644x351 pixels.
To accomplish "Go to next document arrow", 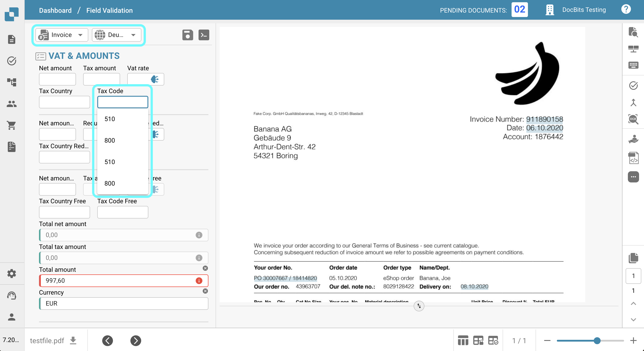I will (x=136, y=340).
